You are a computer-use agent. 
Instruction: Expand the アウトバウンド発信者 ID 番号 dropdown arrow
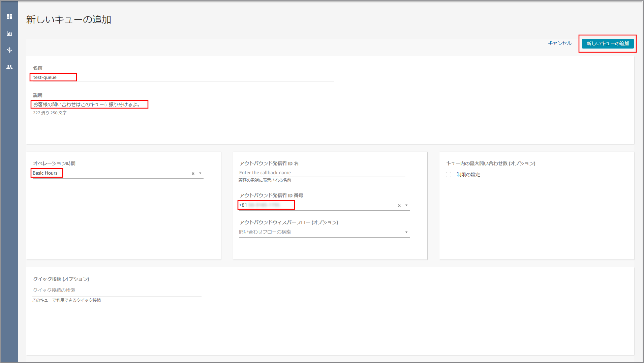pyautogui.click(x=406, y=205)
